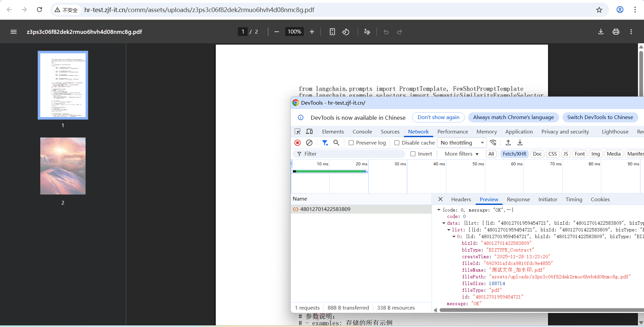
Task: Toggle the Invert filter checkbox
Action: (x=413, y=154)
